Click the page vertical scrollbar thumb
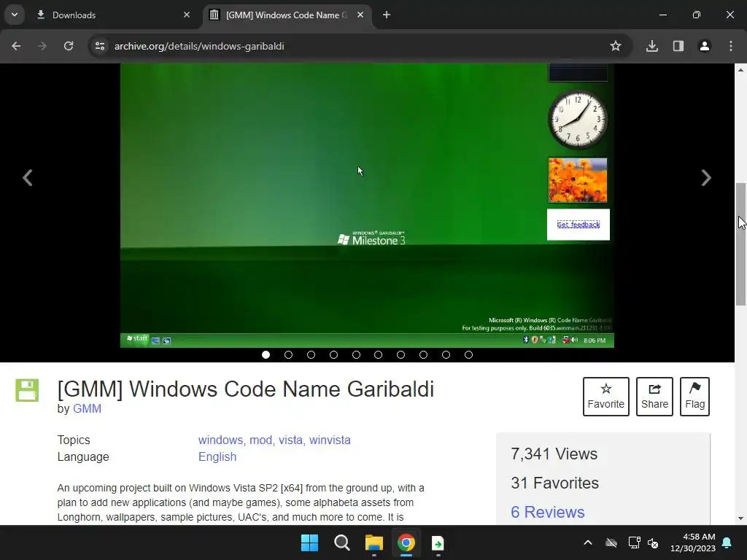The width and height of the screenshot is (747, 560). click(x=740, y=244)
